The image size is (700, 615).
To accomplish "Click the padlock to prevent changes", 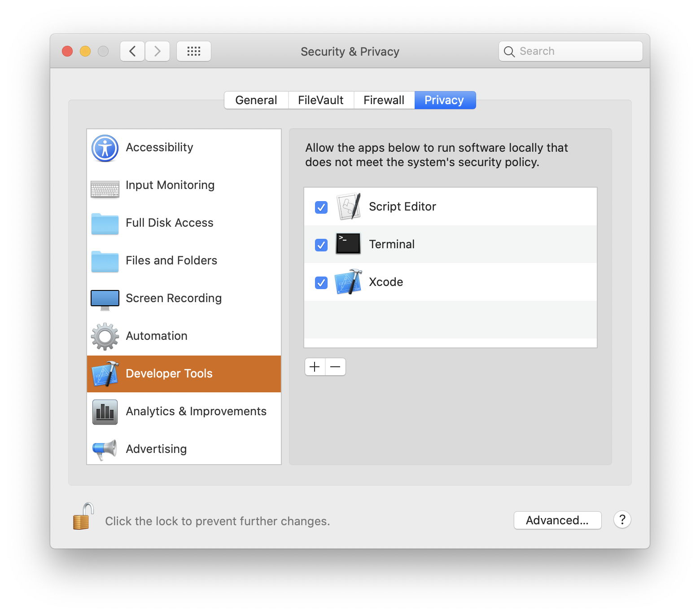I will point(83,517).
